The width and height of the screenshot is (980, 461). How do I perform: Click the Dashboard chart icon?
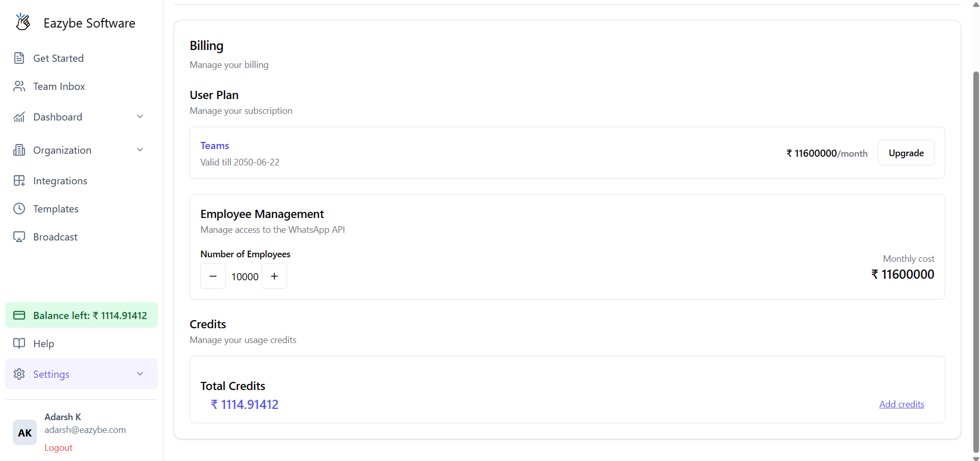19,117
